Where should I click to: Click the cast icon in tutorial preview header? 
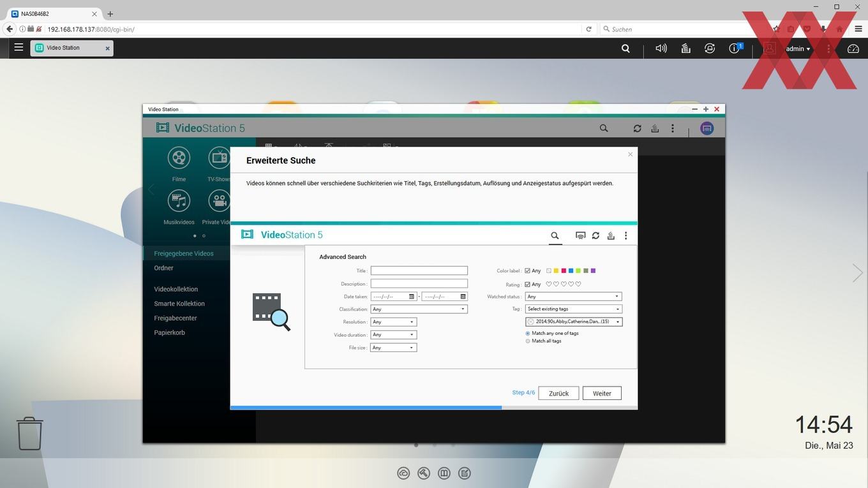[580, 235]
